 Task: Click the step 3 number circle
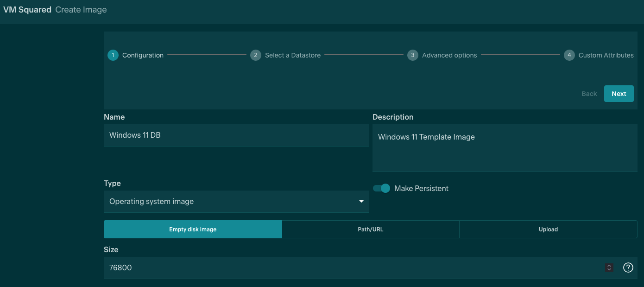413,55
